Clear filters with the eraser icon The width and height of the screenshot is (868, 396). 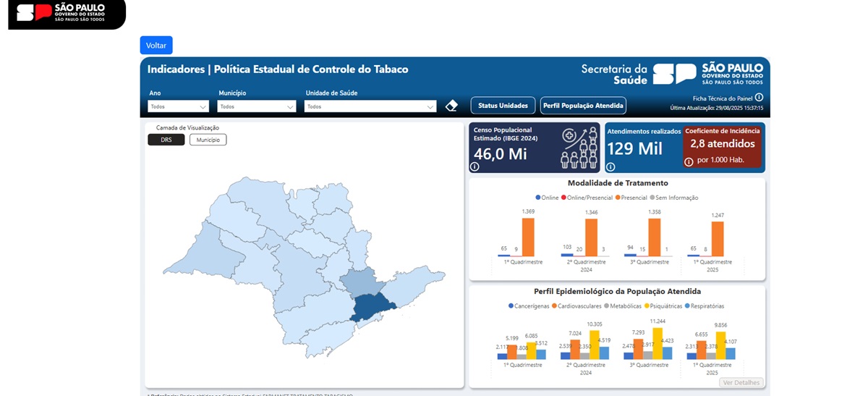coord(451,106)
